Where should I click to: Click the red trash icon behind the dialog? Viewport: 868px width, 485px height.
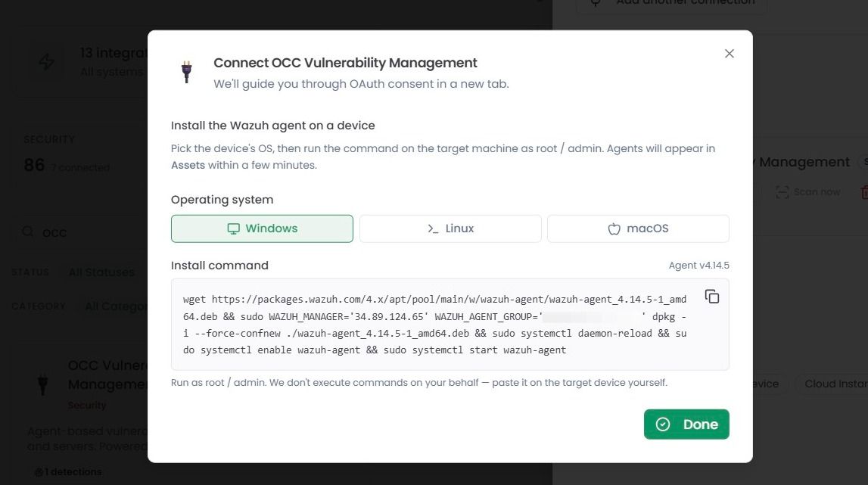[x=864, y=192]
